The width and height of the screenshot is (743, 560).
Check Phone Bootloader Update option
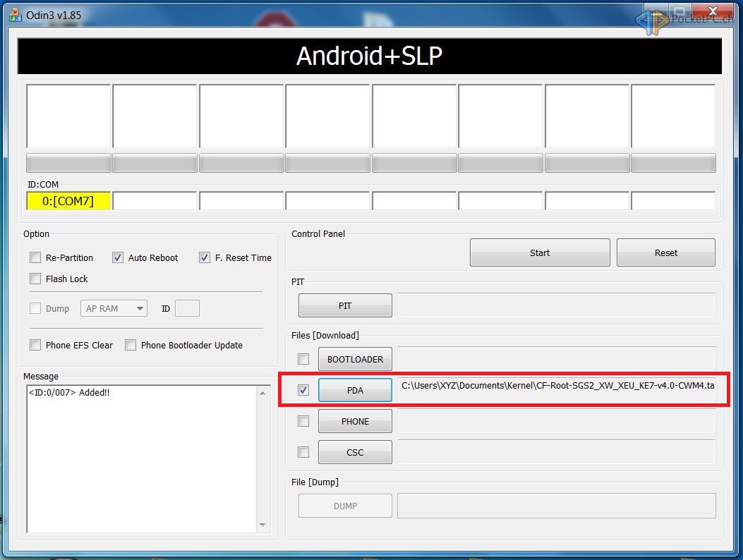click(x=131, y=345)
